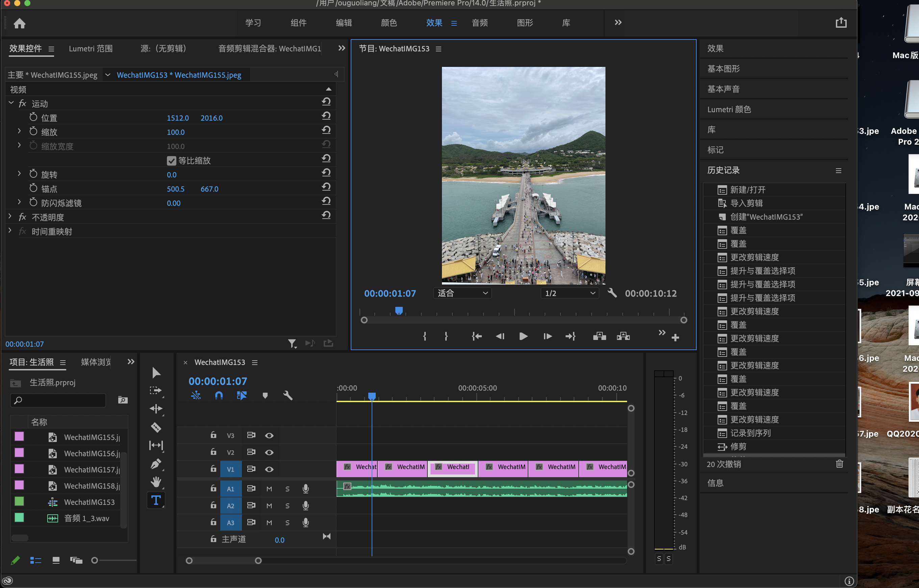
Task: Toggle nest-or-individual clips insert mode
Action: pos(196,396)
